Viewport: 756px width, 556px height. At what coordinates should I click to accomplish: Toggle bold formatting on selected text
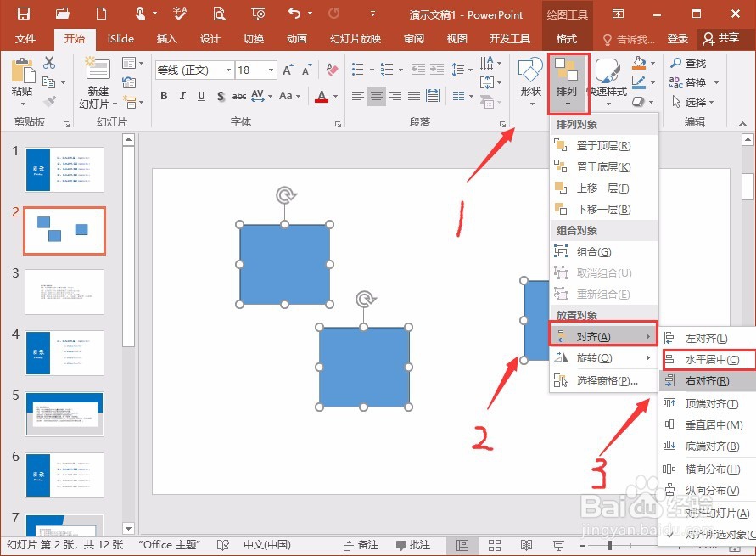[164, 98]
